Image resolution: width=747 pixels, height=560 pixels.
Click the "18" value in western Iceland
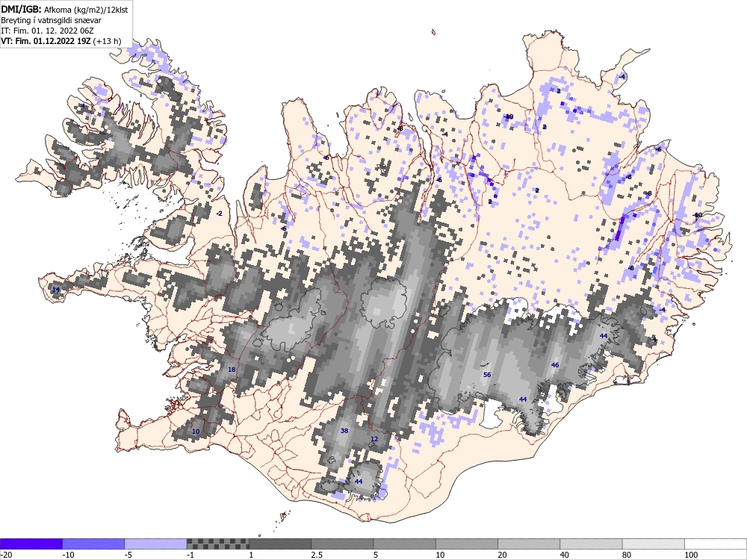point(232,370)
